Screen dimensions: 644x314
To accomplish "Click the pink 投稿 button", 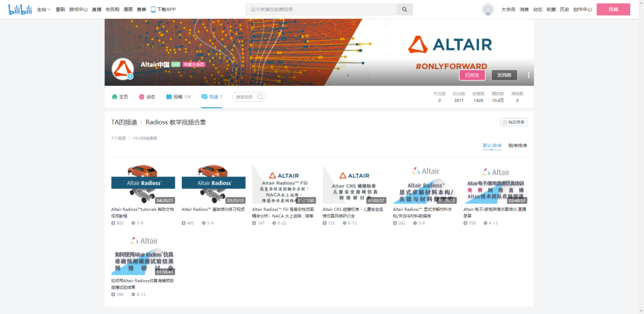I will tap(613, 10).
